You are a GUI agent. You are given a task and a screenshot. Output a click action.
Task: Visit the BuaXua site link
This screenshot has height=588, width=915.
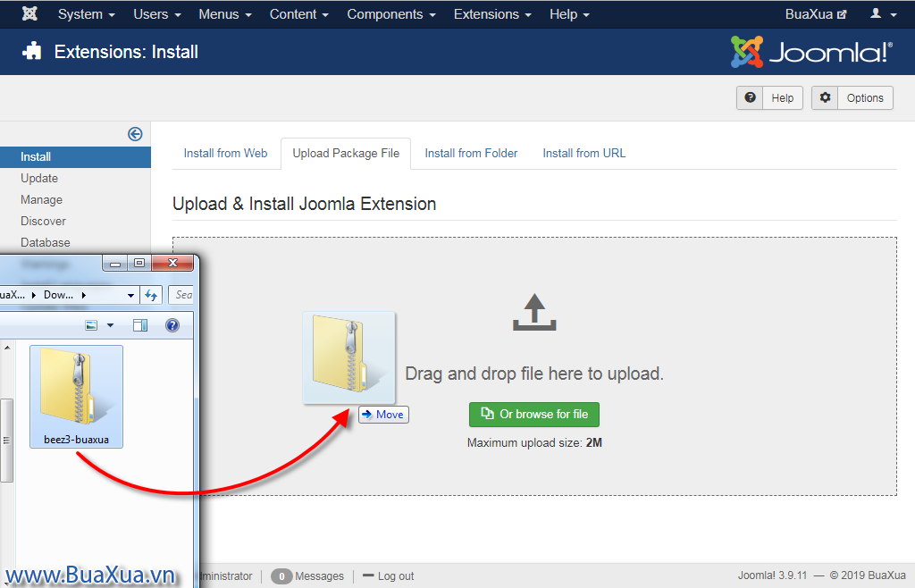pos(815,14)
